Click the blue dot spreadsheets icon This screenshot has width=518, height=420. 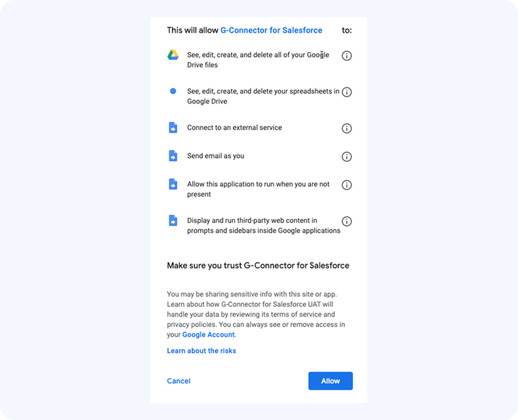[x=173, y=92]
